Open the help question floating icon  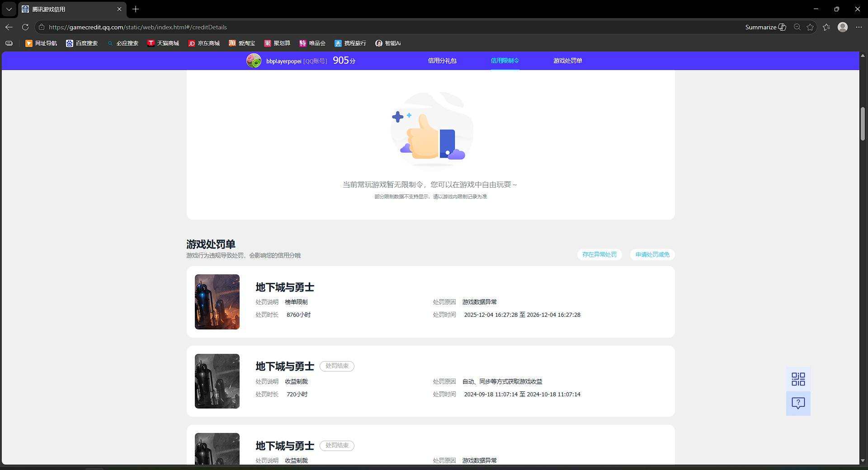coord(798,403)
